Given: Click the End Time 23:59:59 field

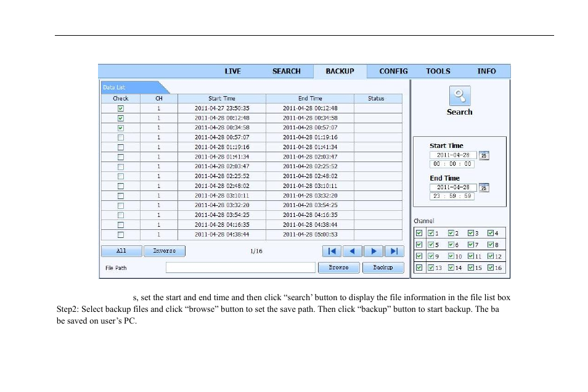Looking at the screenshot, I should 452,196.
